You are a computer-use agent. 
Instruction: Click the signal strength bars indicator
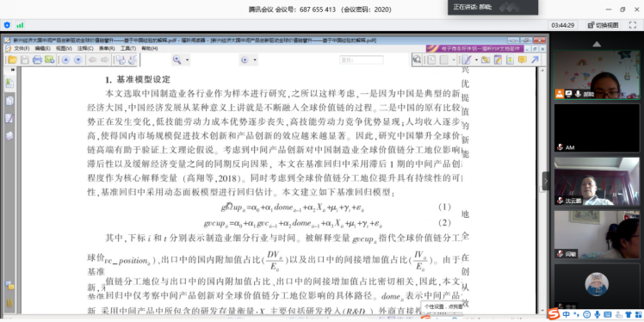pyautogui.click(x=20, y=25)
